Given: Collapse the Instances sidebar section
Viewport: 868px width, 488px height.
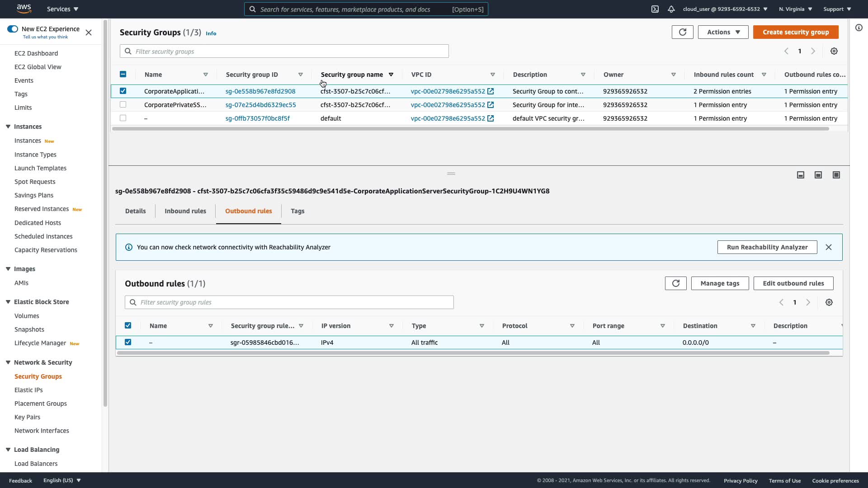Looking at the screenshot, I should (x=8, y=127).
